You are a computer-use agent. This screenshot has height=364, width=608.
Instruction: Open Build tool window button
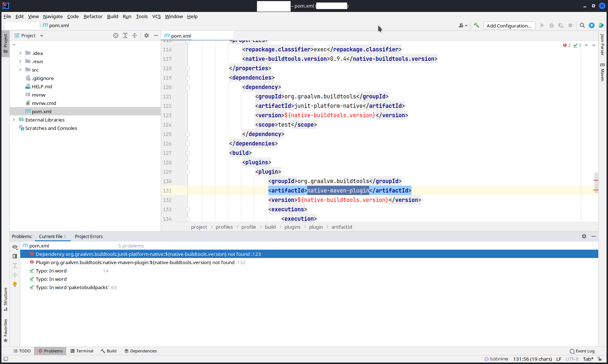pos(109,351)
